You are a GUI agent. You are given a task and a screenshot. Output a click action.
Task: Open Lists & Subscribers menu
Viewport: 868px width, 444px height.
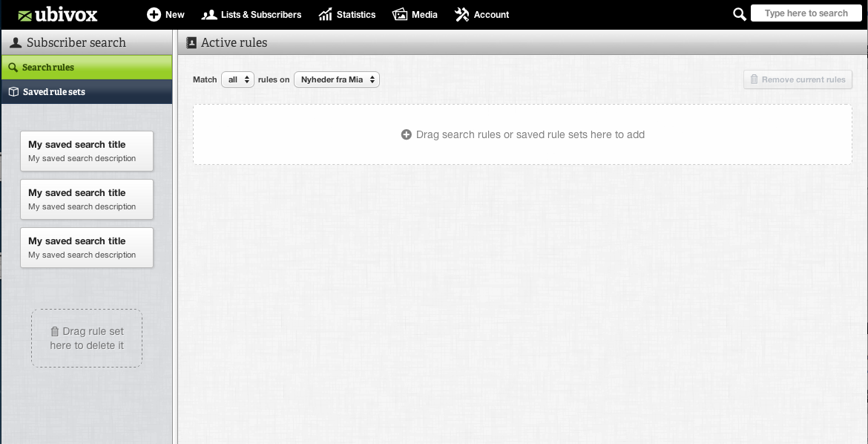251,15
